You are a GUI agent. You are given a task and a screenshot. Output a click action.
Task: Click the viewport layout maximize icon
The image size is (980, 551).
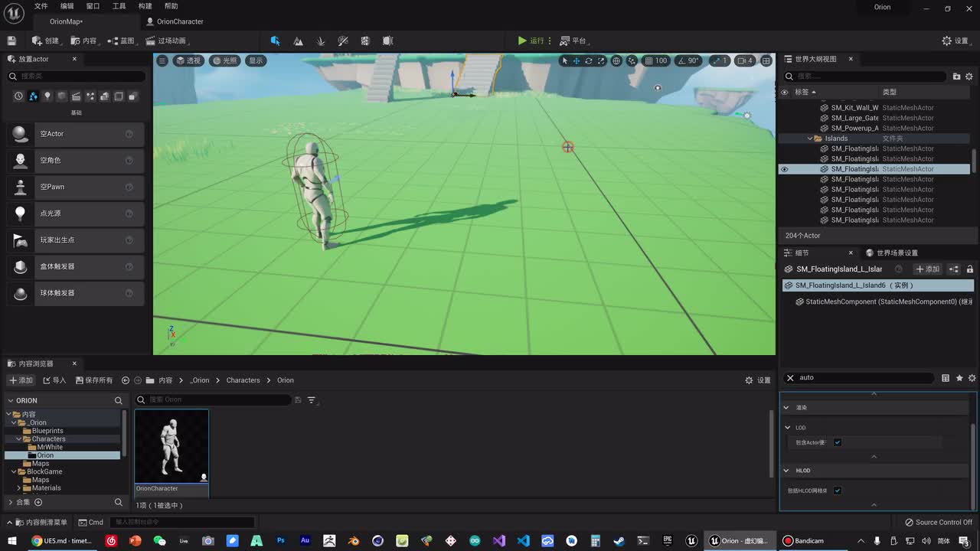coord(766,60)
